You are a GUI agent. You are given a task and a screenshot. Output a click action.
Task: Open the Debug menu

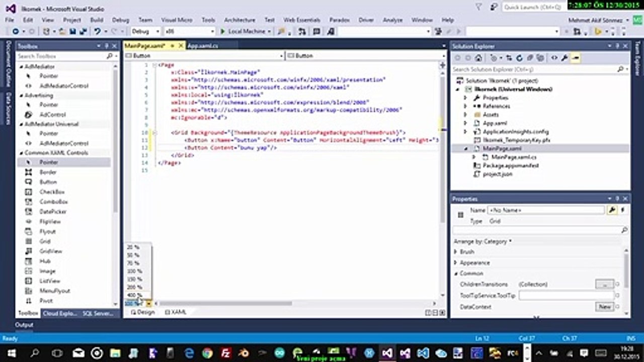(121, 20)
